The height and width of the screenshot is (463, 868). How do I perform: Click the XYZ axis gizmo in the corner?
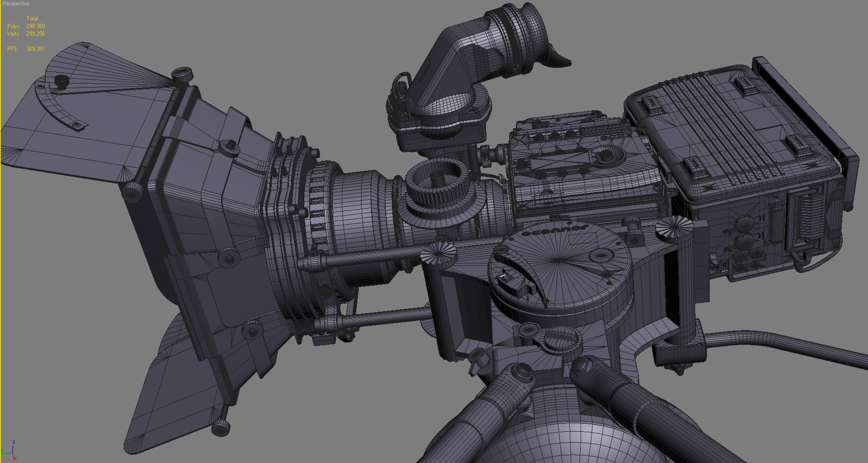pyautogui.click(x=9, y=450)
